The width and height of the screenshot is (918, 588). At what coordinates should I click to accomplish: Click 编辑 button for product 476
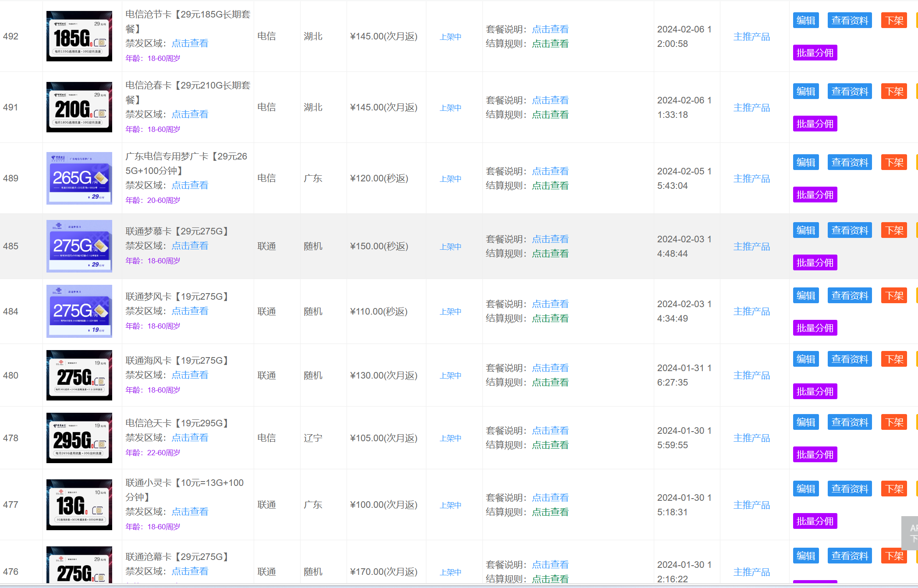(x=805, y=555)
